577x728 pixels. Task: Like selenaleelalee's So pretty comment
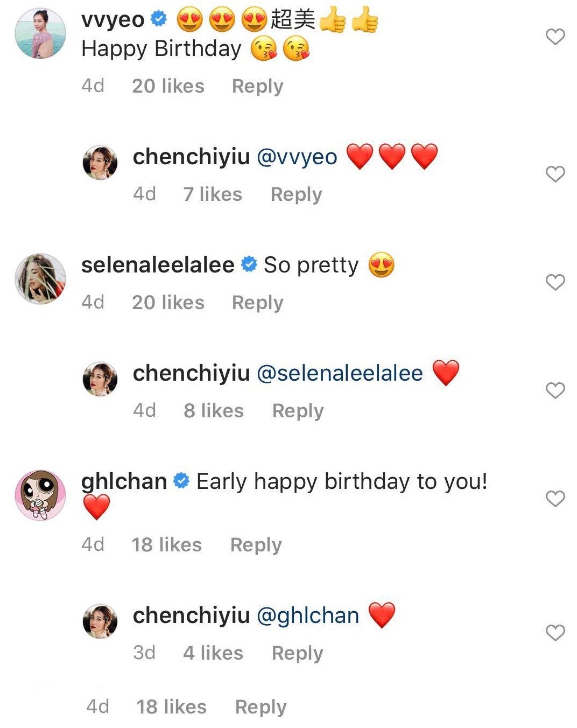tap(555, 282)
